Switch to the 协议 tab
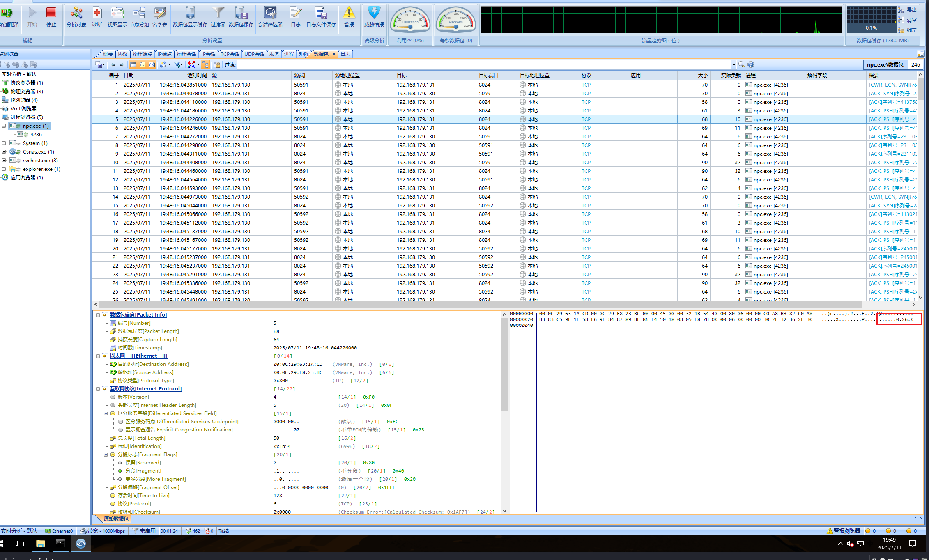 pos(122,54)
